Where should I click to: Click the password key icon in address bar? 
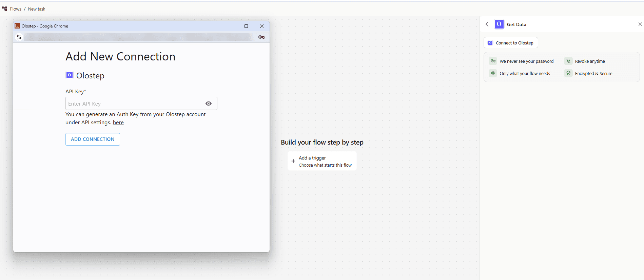coord(261,37)
